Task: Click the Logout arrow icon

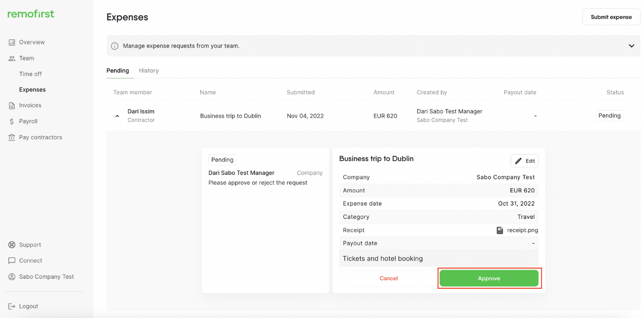Action: pos(12,306)
